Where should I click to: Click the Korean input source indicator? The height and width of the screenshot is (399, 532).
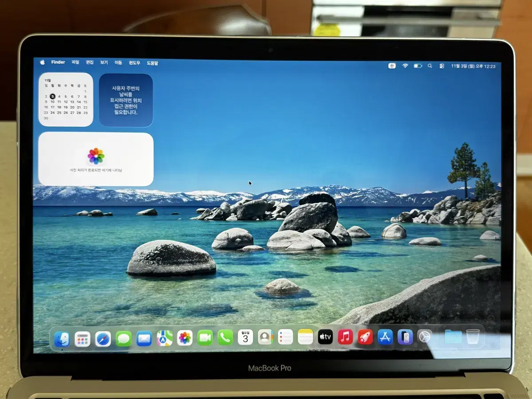pos(392,66)
